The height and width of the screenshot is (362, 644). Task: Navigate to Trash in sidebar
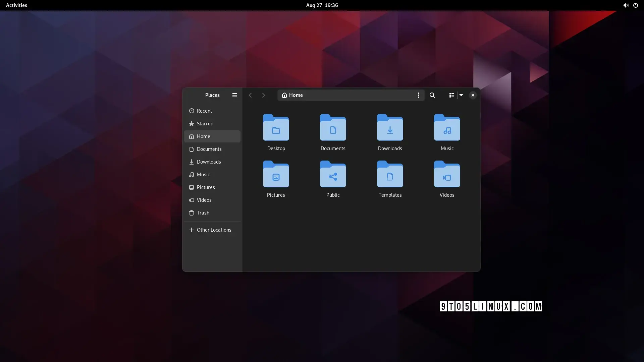pyautogui.click(x=203, y=213)
